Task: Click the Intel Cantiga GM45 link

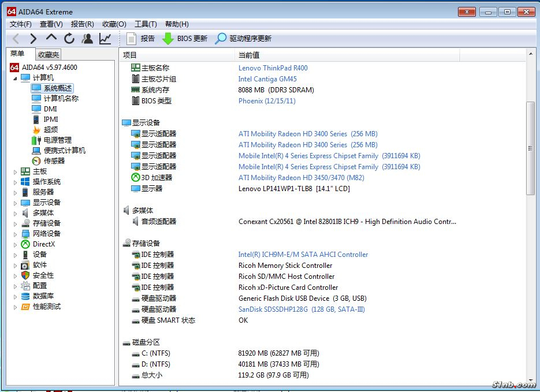Action: click(267, 79)
